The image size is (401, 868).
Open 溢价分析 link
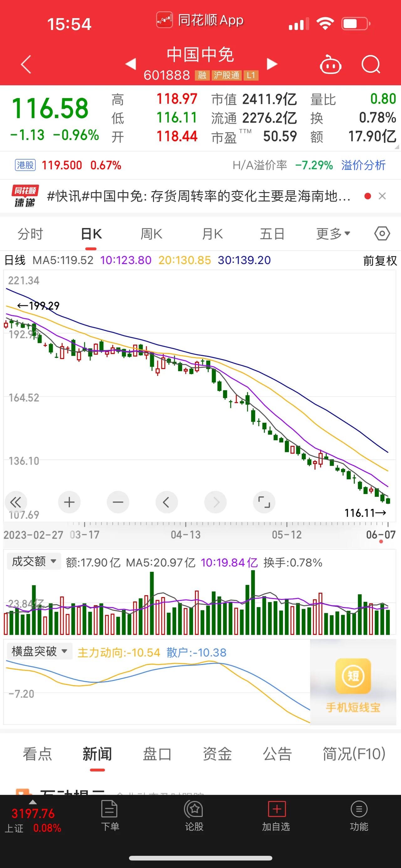click(363, 165)
